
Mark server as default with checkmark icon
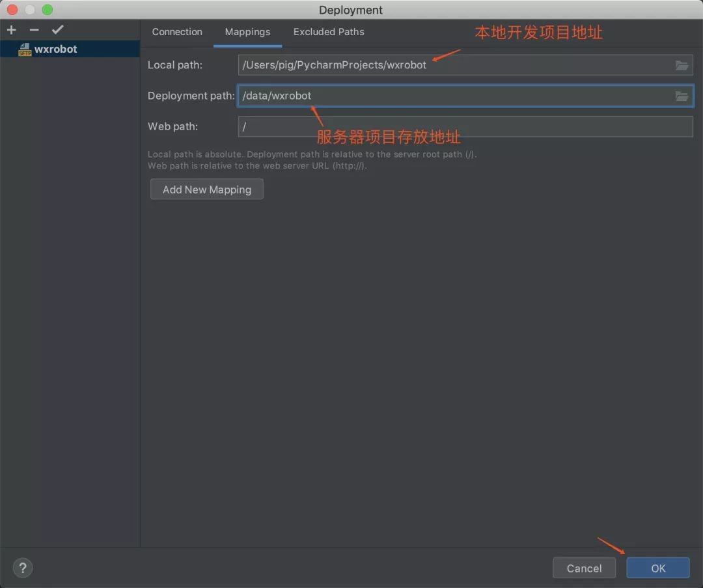[57, 30]
